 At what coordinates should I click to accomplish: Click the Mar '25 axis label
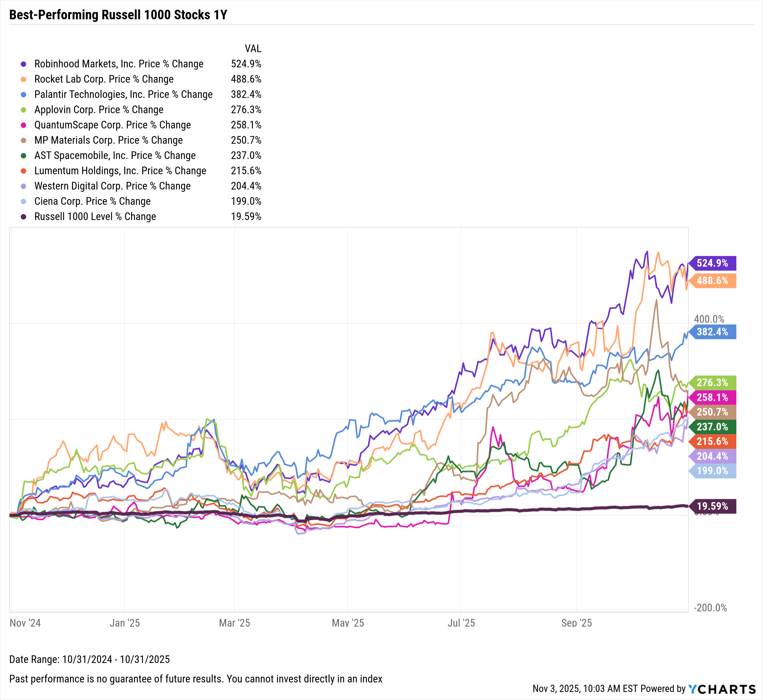tap(234, 623)
